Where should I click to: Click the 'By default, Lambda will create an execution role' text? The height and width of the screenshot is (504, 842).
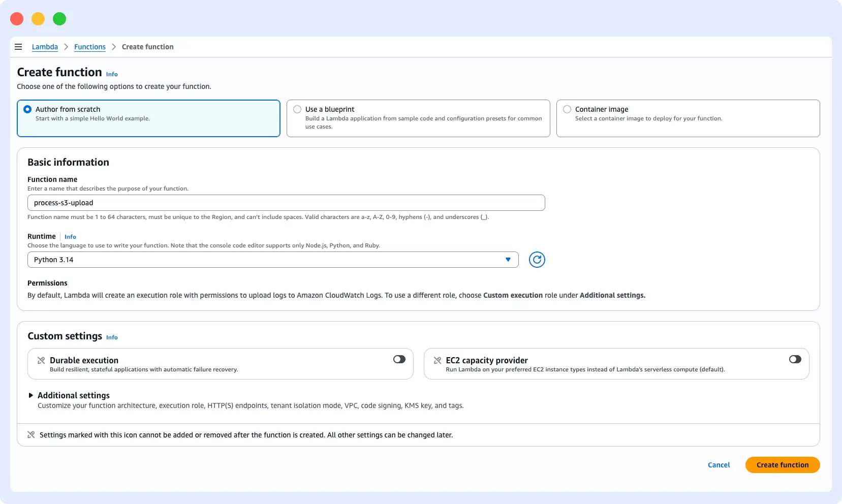coord(336,295)
